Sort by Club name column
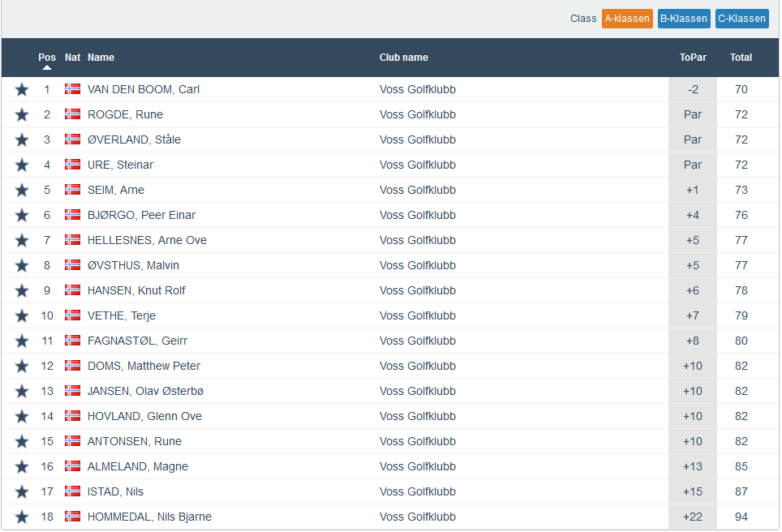 click(x=403, y=58)
